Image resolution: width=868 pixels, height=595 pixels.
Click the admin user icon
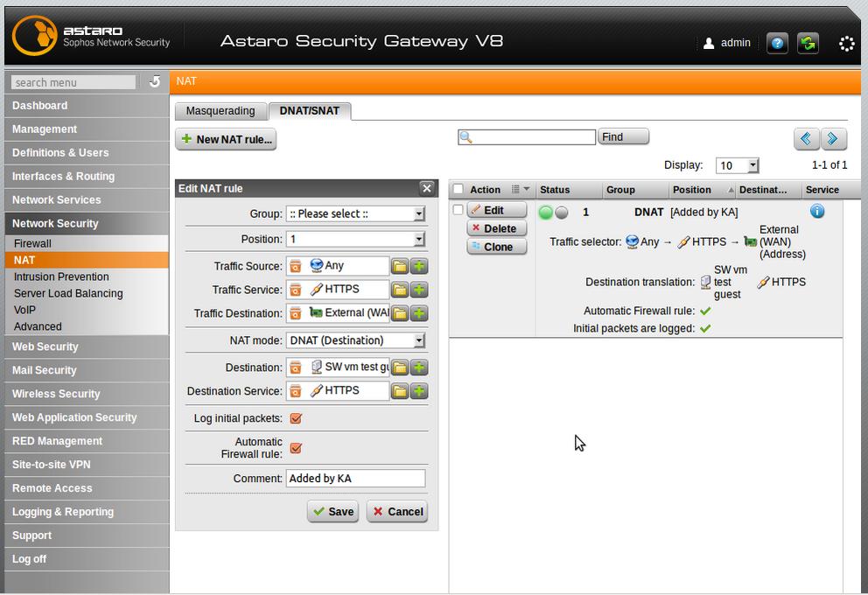coord(709,43)
